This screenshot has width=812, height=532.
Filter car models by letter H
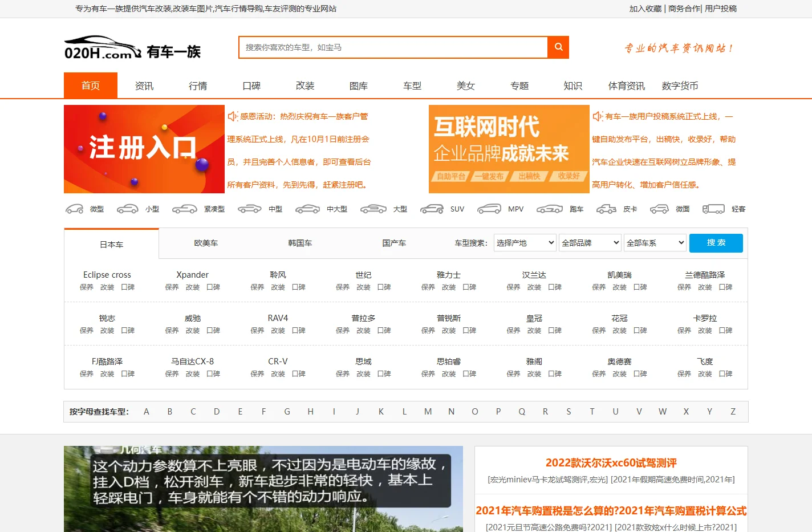[x=311, y=412]
